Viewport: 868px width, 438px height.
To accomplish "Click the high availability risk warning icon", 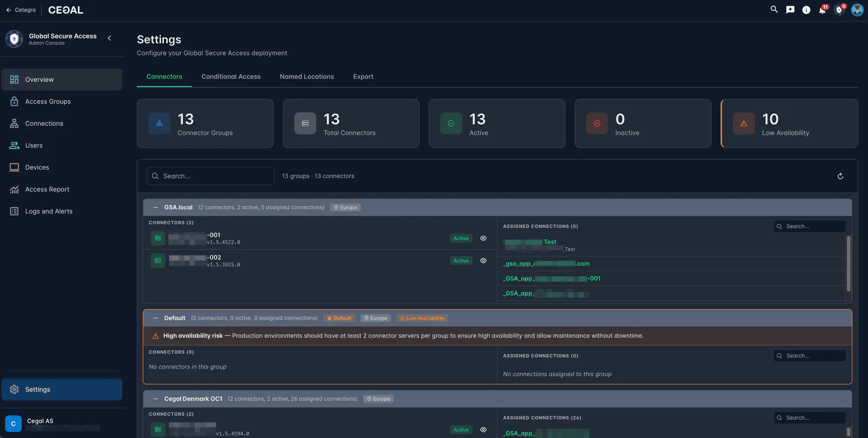I will (x=155, y=336).
